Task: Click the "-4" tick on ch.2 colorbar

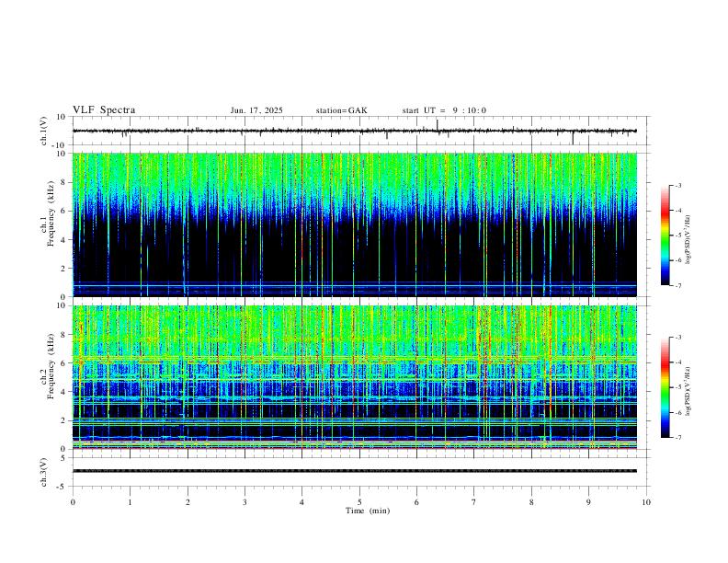Action: [x=677, y=362]
